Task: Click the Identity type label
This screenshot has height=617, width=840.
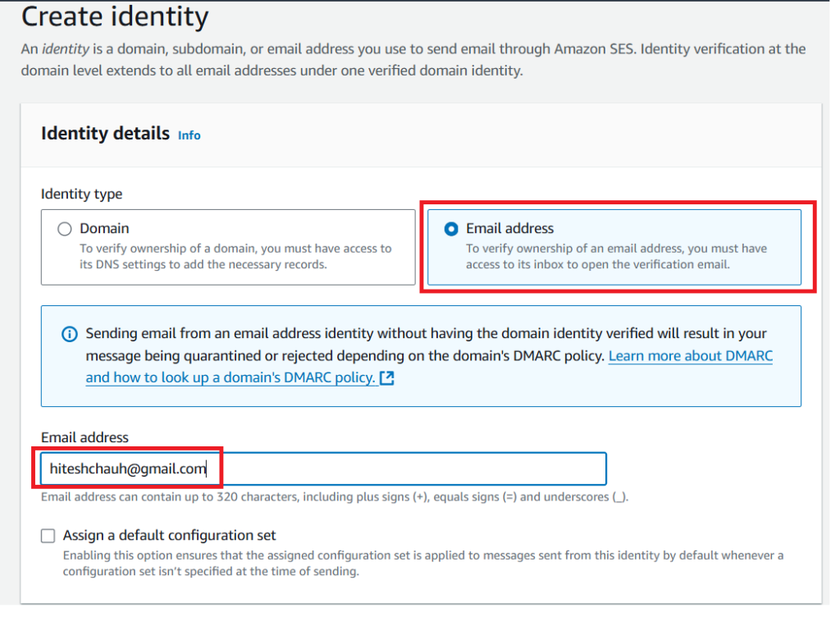Action: (x=81, y=194)
